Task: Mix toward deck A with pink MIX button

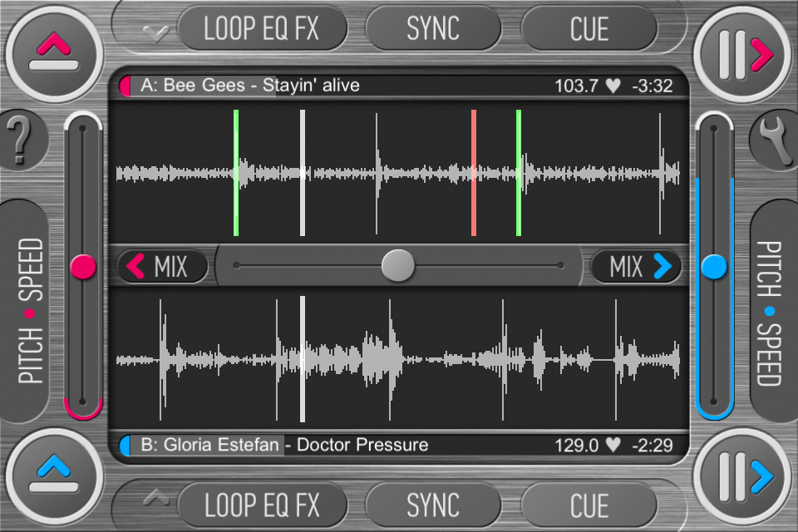Action: click(x=162, y=266)
